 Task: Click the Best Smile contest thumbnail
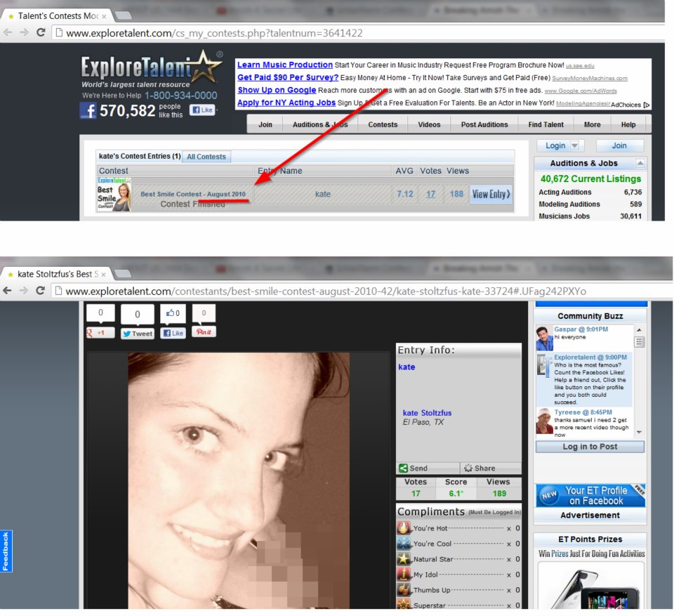click(x=114, y=194)
